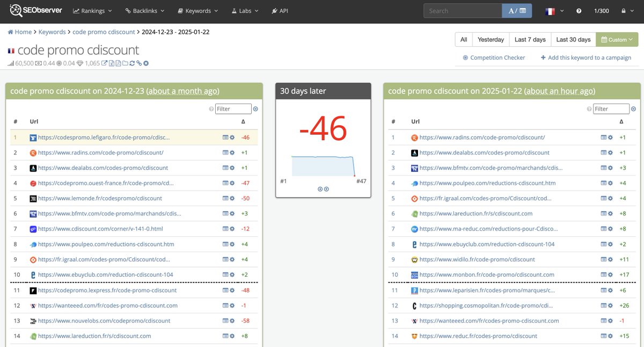Open gear icon for shopping.cosmopolitan.fr row
Viewport: 644px width, 347px height.
click(x=611, y=306)
